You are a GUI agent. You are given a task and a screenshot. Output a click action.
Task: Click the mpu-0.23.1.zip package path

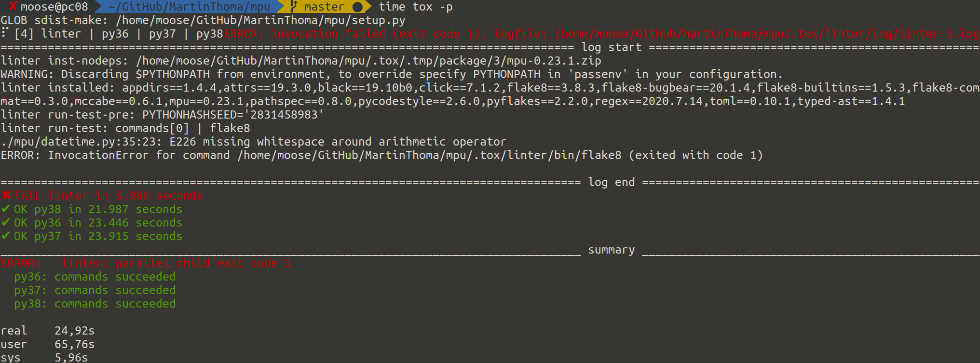click(368, 61)
